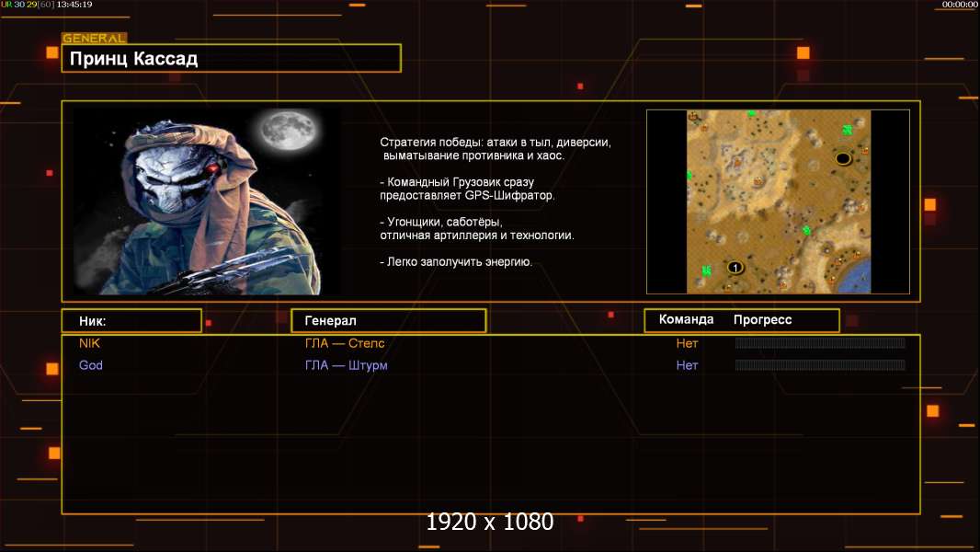The image size is (980, 552).
Task: Select player name NIK
Action: (89, 343)
